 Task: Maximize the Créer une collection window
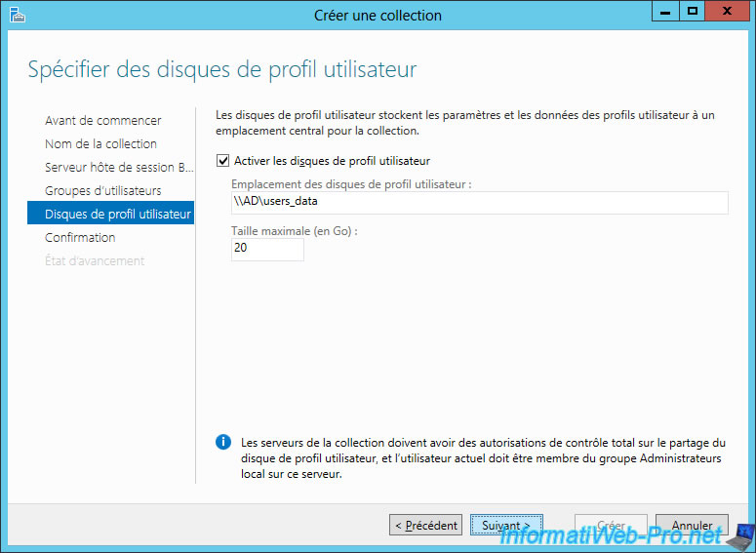[x=693, y=11]
